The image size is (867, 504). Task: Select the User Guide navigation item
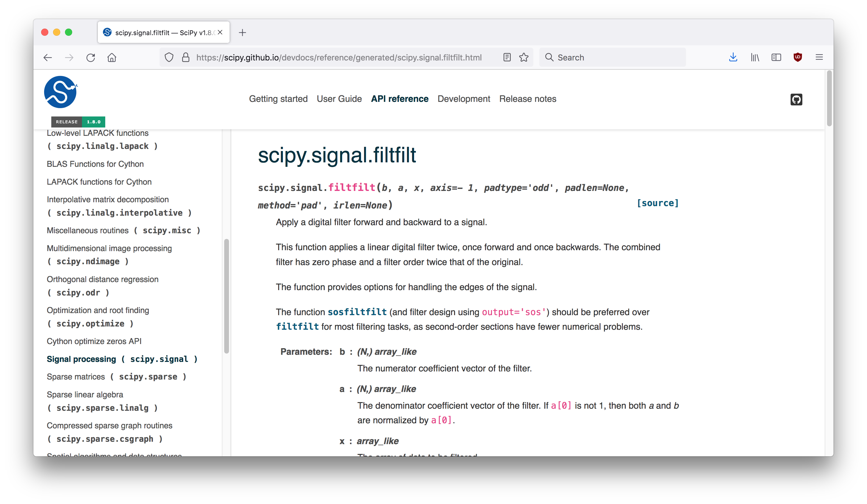point(339,99)
